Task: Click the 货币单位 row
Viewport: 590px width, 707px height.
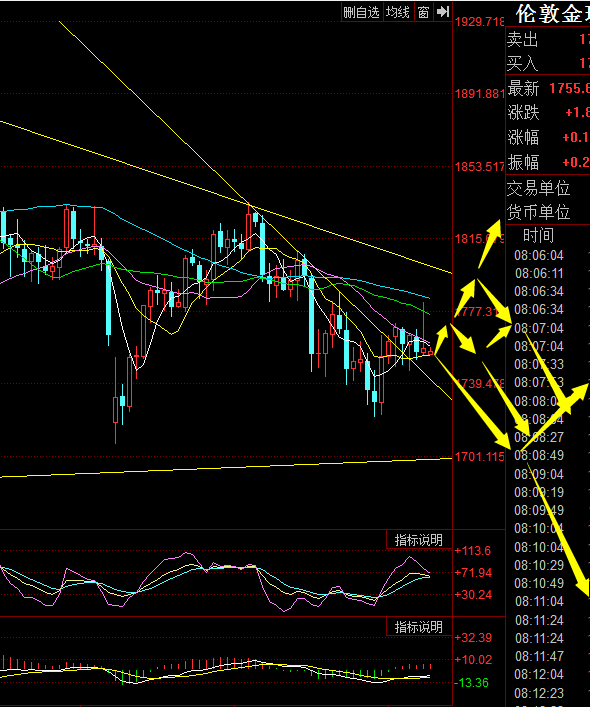Action: 539,211
